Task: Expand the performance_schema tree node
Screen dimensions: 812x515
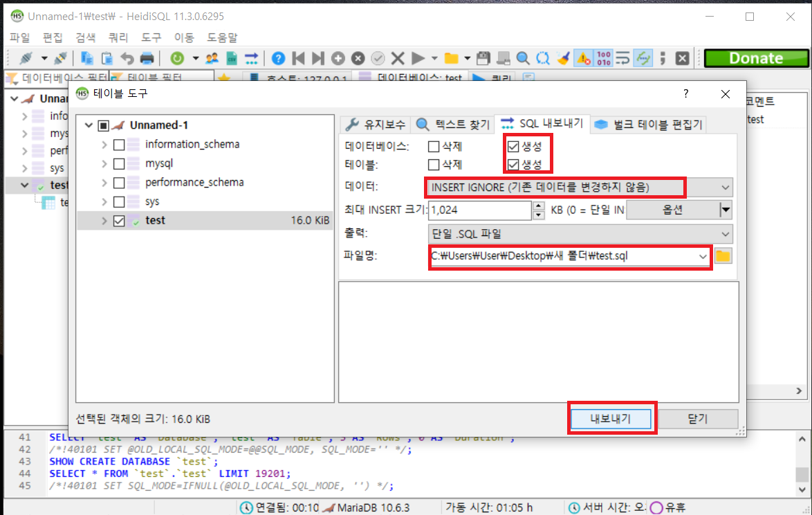Action: tap(104, 183)
